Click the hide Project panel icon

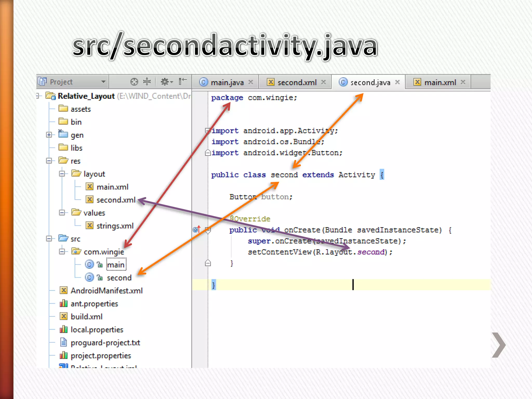coord(183,82)
